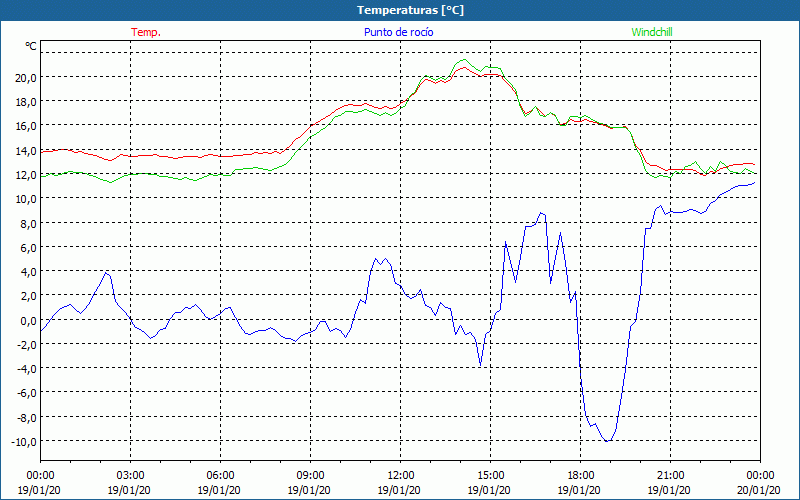This screenshot has height=500, width=800.
Task: Click the "18:00" x-axis time label
Action: click(x=580, y=476)
